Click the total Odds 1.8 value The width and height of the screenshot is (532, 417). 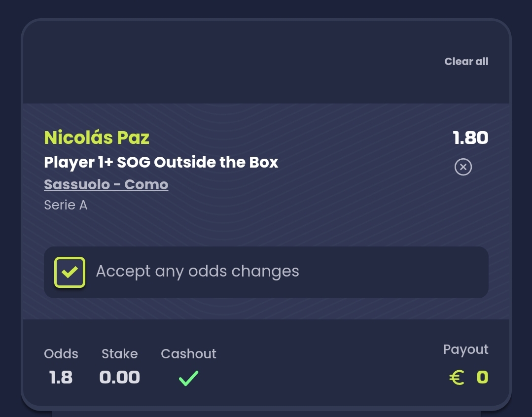61,378
